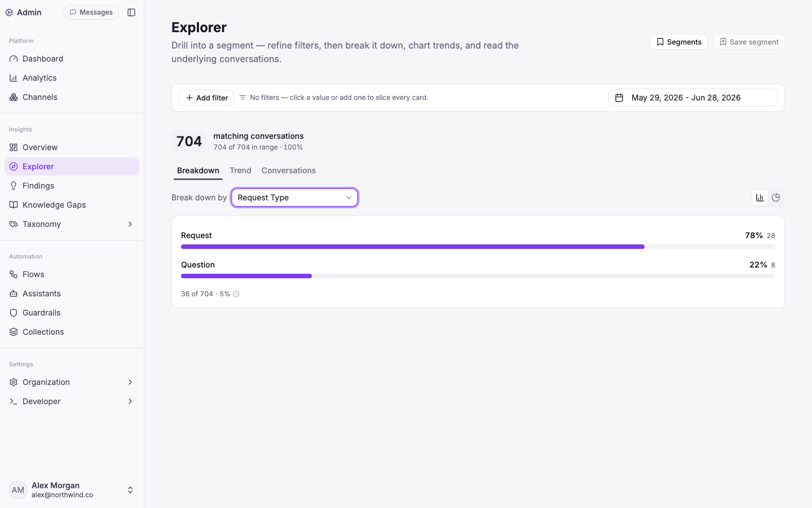Click the Flows icon in sidebar
Image resolution: width=812 pixels, height=508 pixels.
[x=14, y=274]
